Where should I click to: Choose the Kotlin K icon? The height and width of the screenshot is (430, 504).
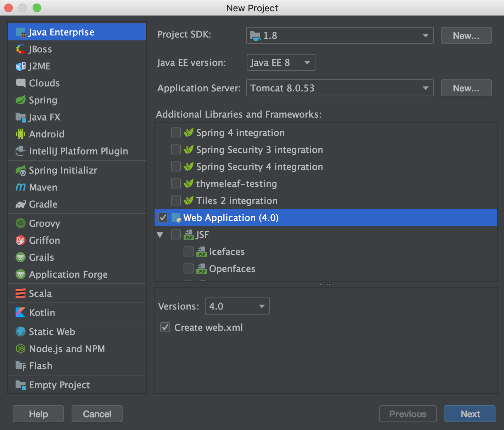[21, 313]
